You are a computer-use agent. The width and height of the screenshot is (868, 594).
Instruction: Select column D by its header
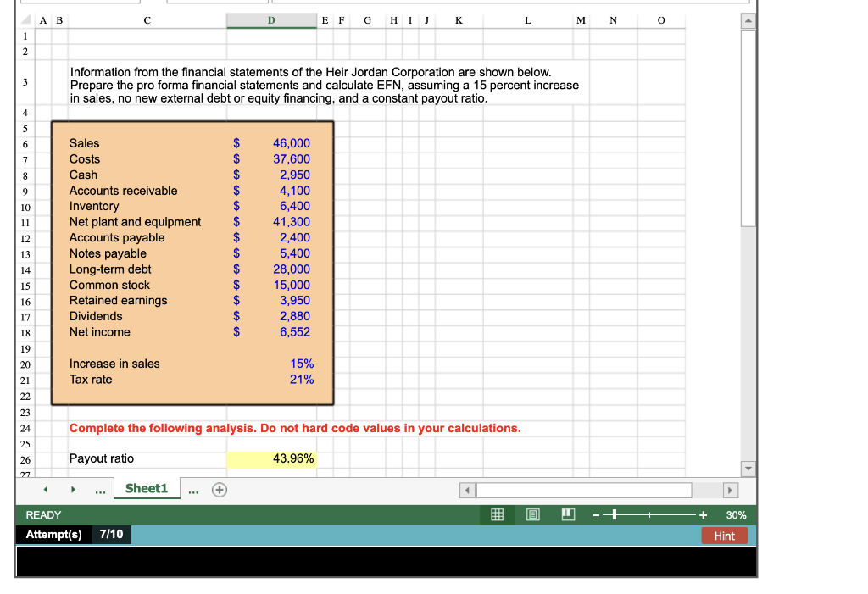click(271, 19)
